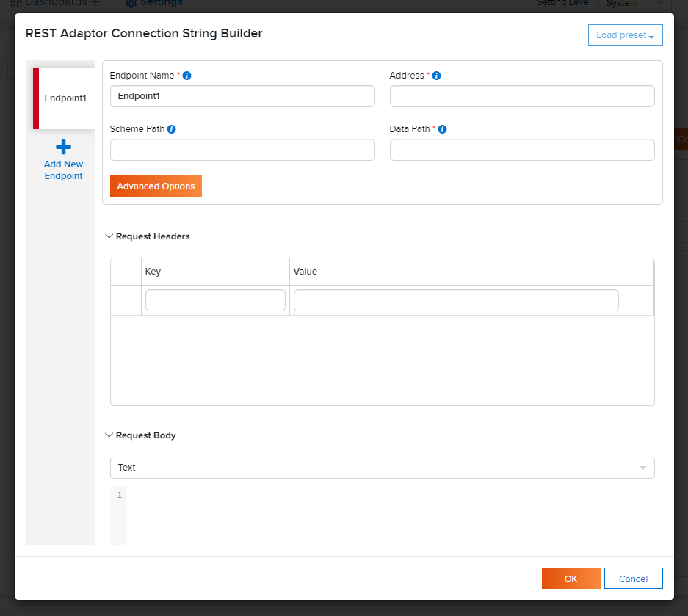Image resolution: width=688 pixels, height=616 pixels.
Task: Click the Endpoint Name info icon
Action: point(187,76)
